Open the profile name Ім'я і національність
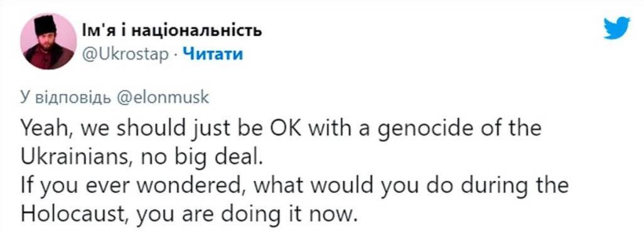 point(172,30)
